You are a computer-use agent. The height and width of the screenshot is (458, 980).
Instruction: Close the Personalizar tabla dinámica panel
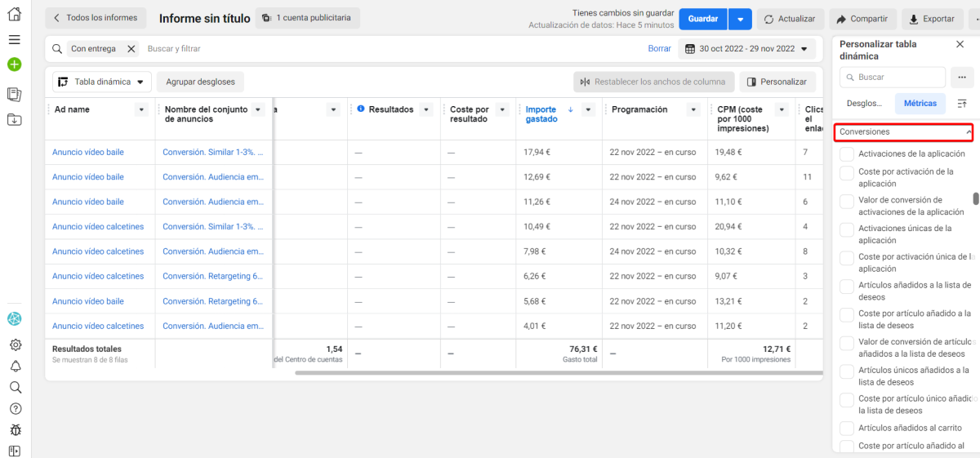click(960, 45)
